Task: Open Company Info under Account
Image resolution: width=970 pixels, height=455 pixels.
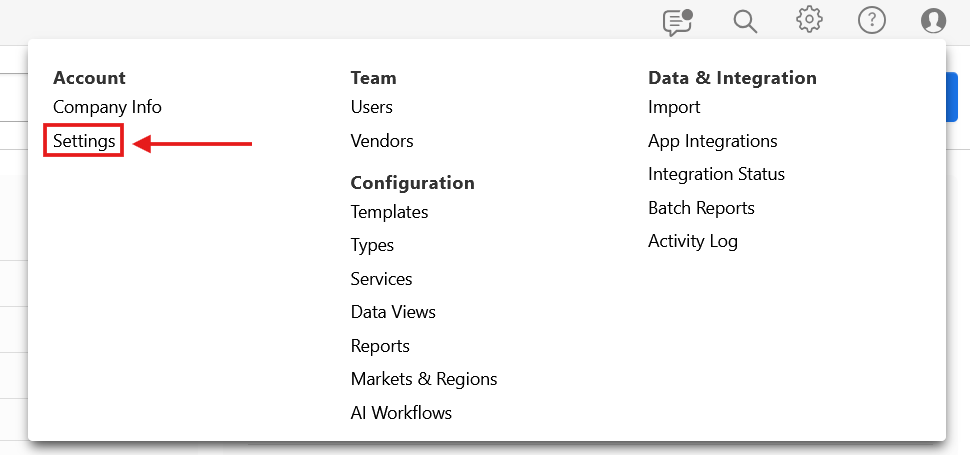Action: click(x=107, y=107)
